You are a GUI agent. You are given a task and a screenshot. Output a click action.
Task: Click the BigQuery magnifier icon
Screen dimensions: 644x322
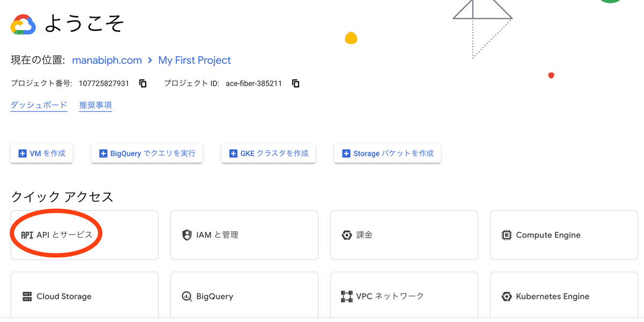pyautogui.click(x=187, y=296)
